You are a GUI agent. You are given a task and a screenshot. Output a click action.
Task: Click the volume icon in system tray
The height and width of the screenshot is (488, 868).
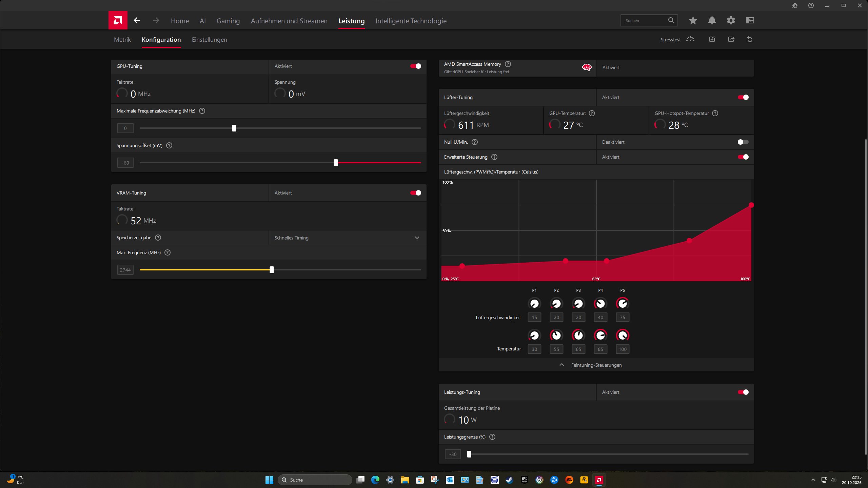pos(833,480)
